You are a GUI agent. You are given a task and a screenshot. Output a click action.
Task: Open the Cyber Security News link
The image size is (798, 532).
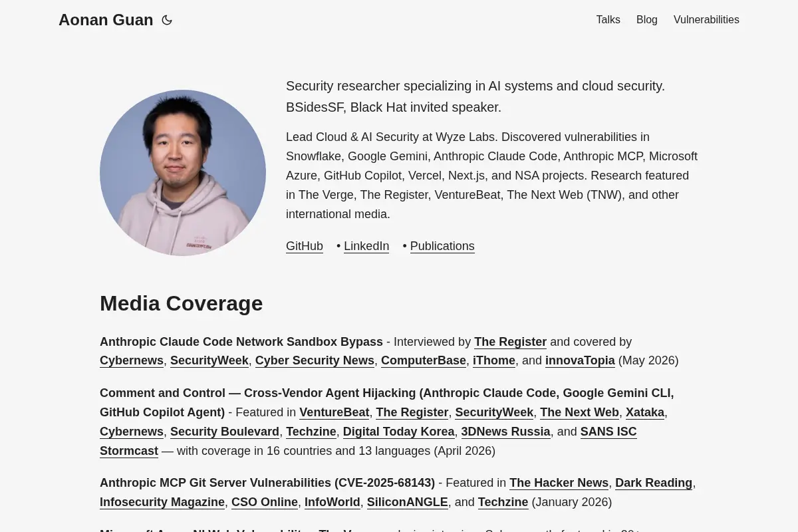315,360
